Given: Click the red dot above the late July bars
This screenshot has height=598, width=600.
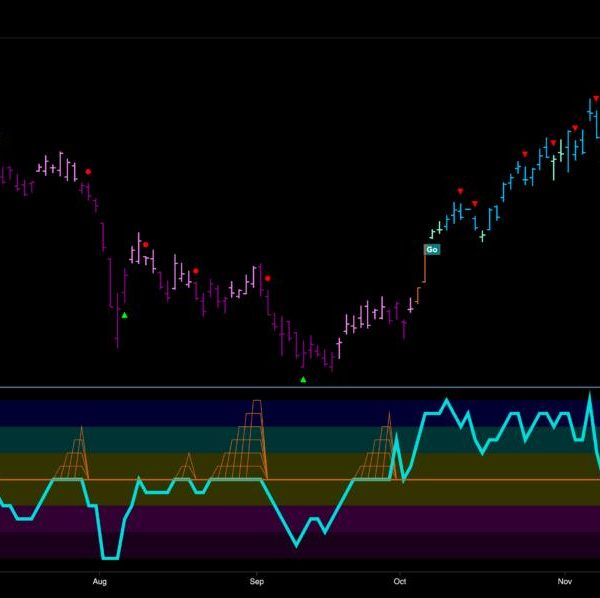Looking at the screenshot, I should 88,172.
